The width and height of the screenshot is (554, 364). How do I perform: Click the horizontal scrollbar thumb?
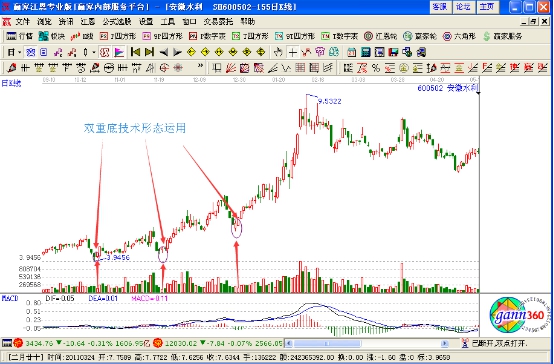point(328,344)
